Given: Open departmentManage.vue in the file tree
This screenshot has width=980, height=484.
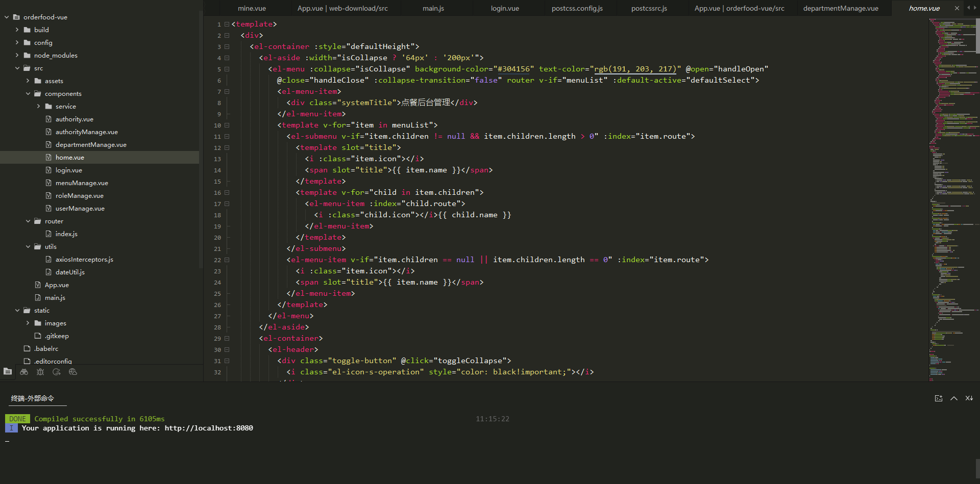Looking at the screenshot, I should 91,145.
